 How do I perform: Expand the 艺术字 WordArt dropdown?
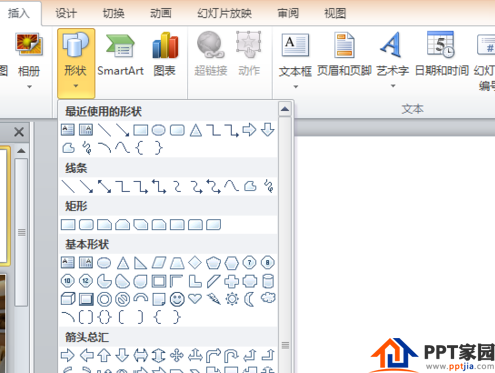393,86
